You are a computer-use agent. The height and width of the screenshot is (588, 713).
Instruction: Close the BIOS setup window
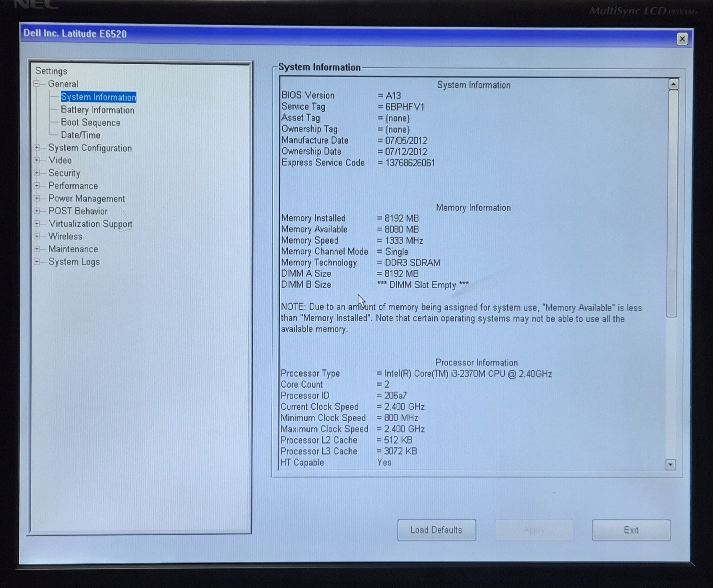click(x=682, y=39)
